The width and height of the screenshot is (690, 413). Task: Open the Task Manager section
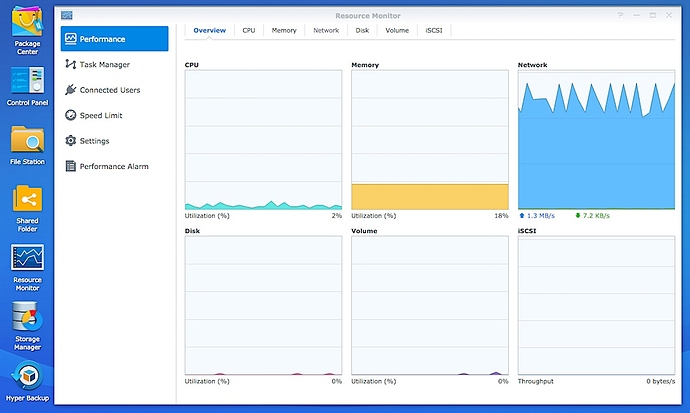[114, 64]
